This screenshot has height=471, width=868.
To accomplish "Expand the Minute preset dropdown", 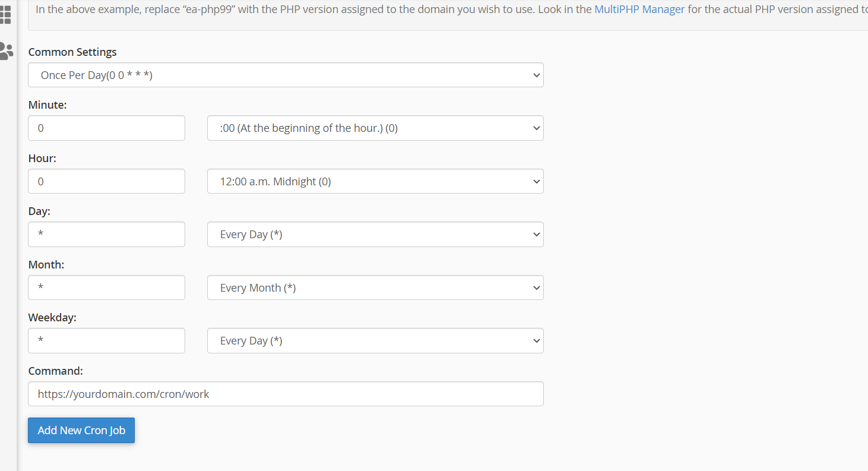I will click(x=375, y=128).
